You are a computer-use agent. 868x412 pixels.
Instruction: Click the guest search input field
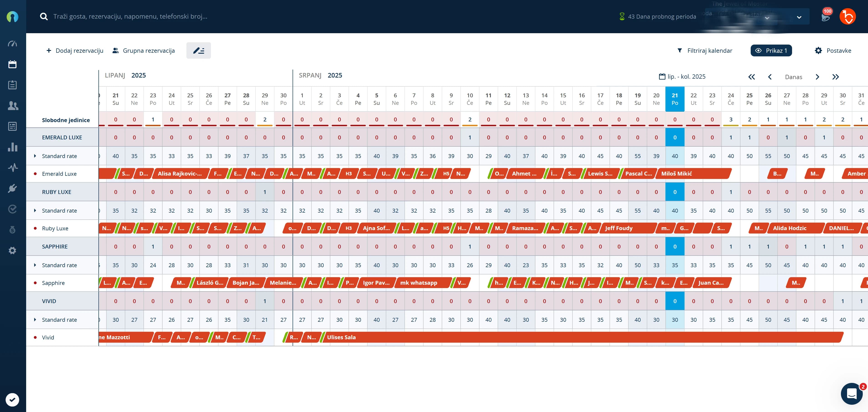pyautogui.click(x=130, y=17)
